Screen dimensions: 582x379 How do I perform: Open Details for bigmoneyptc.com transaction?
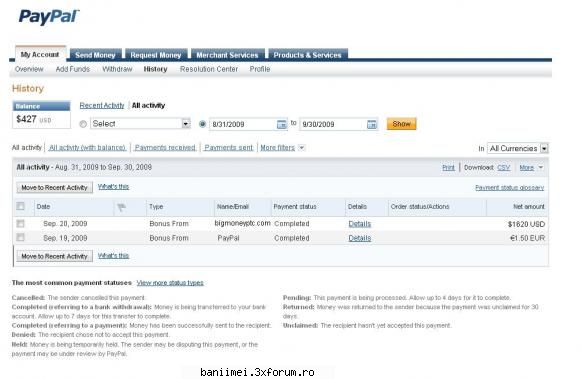pos(360,224)
